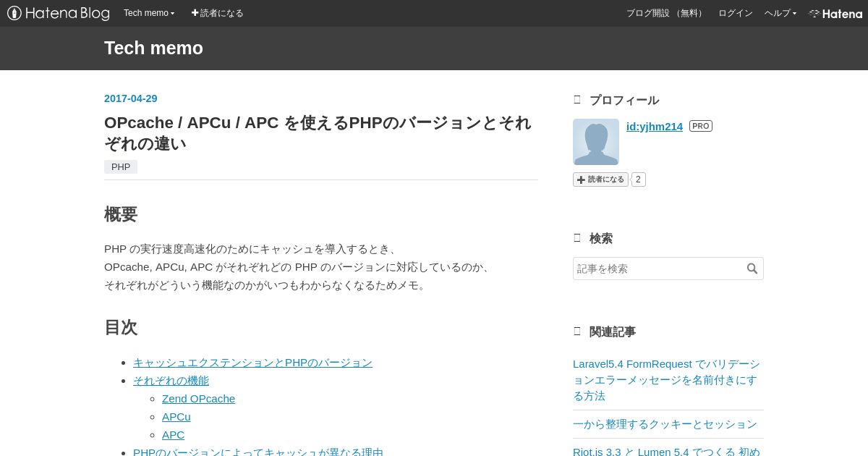Select the PHP category tag
This screenshot has height=456, width=868.
[121, 166]
